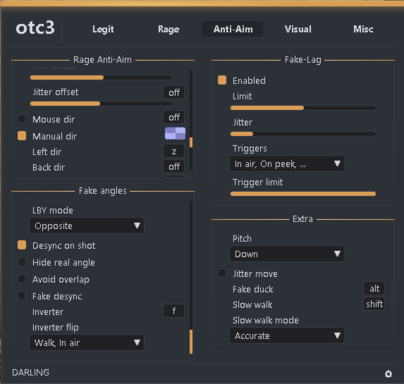
Task: Switch to the Visual tab
Action: (x=298, y=29)
